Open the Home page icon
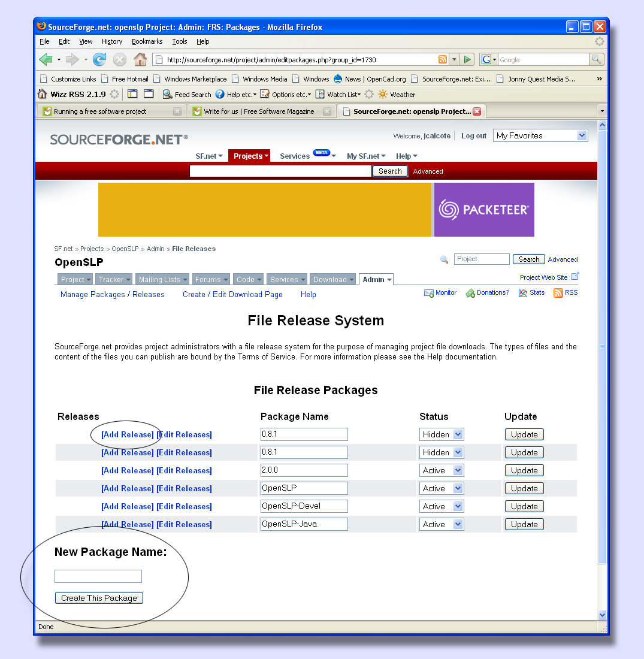 140,60
